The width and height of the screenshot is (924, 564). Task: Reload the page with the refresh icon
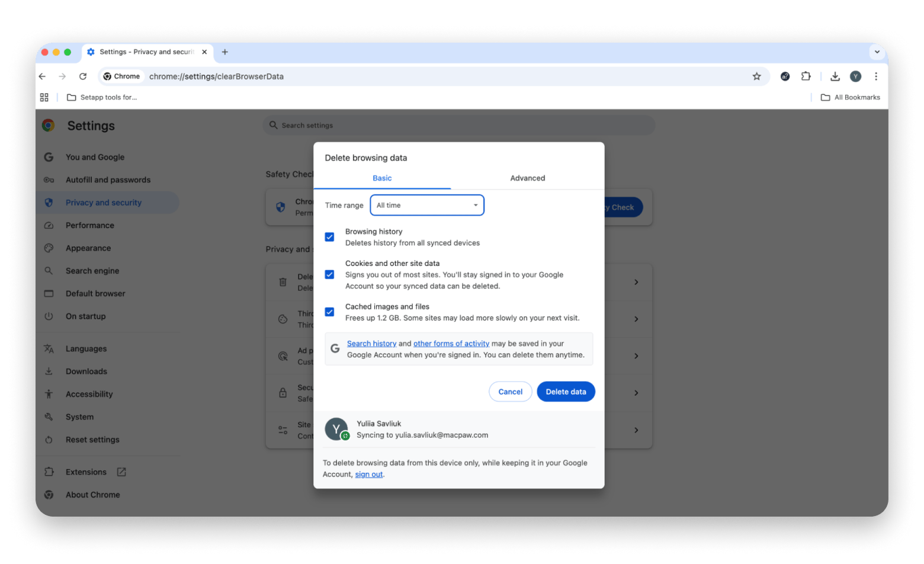pyautogui.click(x=83, y=76)
